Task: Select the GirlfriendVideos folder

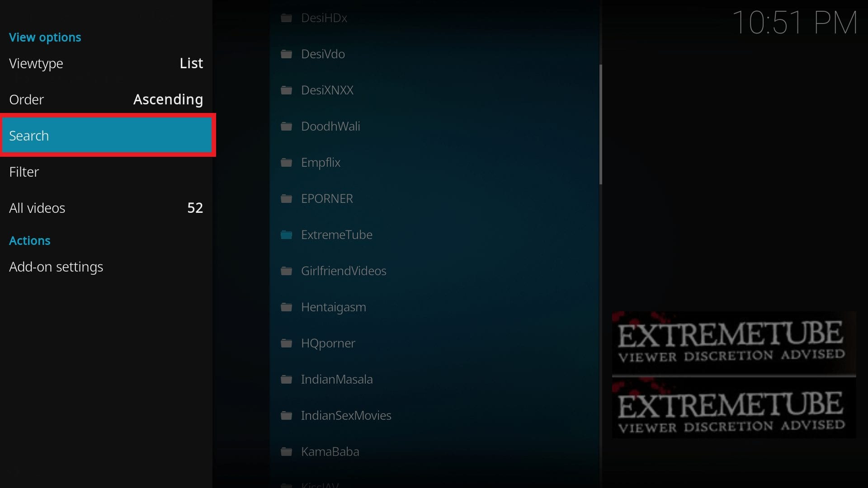Action: coord(344,271)
